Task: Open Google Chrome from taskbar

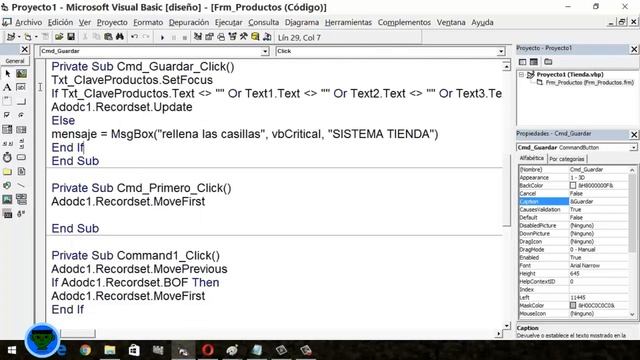Action: point(85,350)
